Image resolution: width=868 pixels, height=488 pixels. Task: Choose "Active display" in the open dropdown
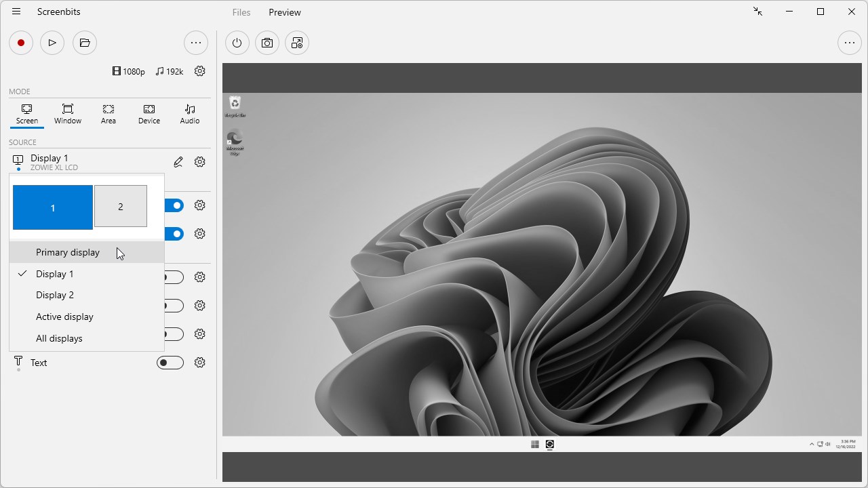click(64, 317)
